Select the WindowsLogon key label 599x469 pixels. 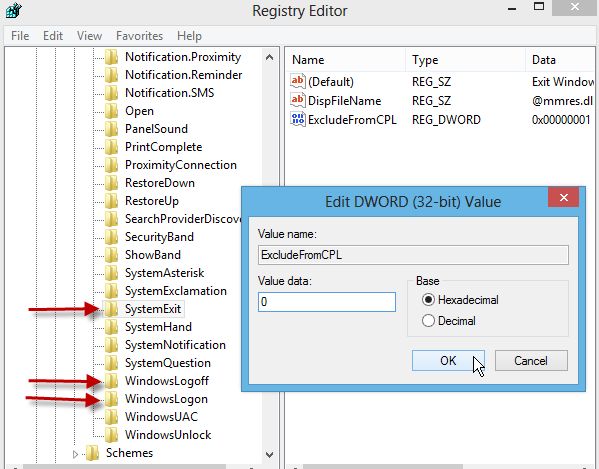coord(166,398)
